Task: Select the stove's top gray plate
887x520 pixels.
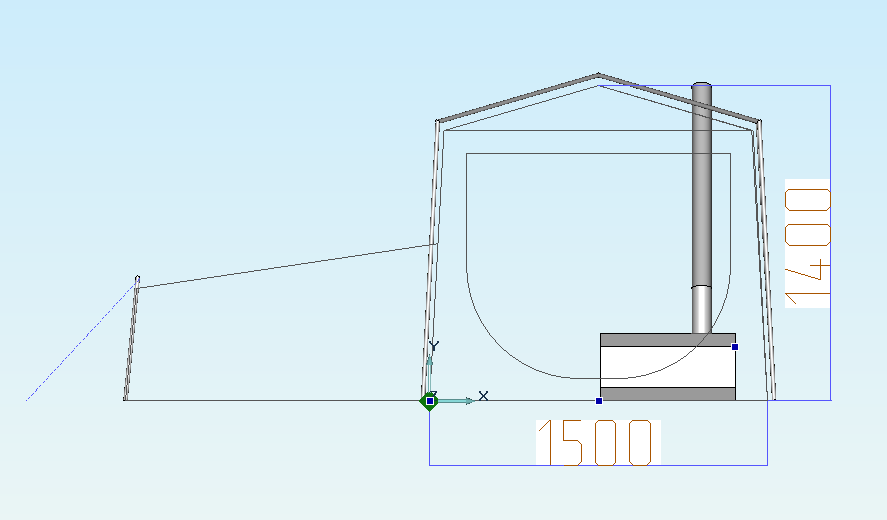Action: (640, 340)
